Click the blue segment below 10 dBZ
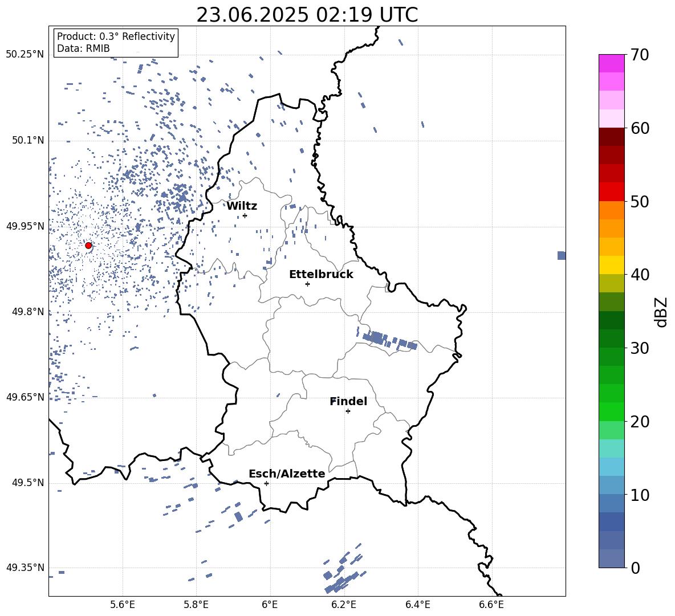Viewport: 675px width, 616px height. (611, 503)
